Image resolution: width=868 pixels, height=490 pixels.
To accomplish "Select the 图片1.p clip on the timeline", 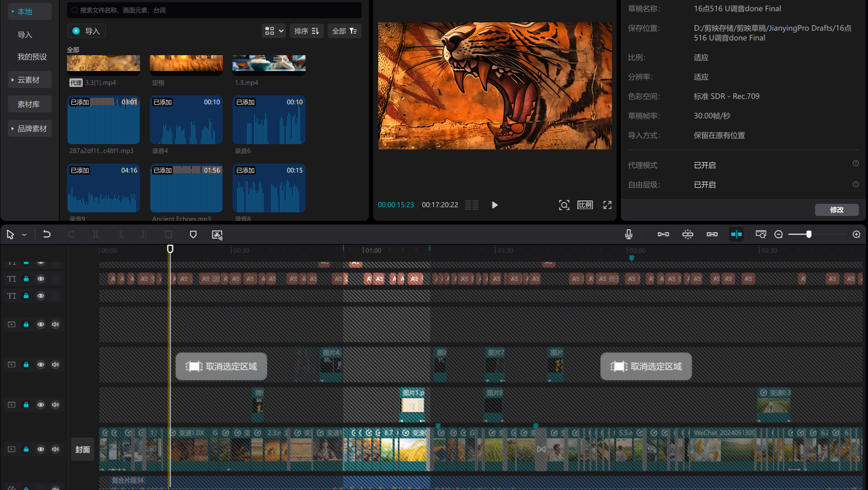I will tap(413, 405).
